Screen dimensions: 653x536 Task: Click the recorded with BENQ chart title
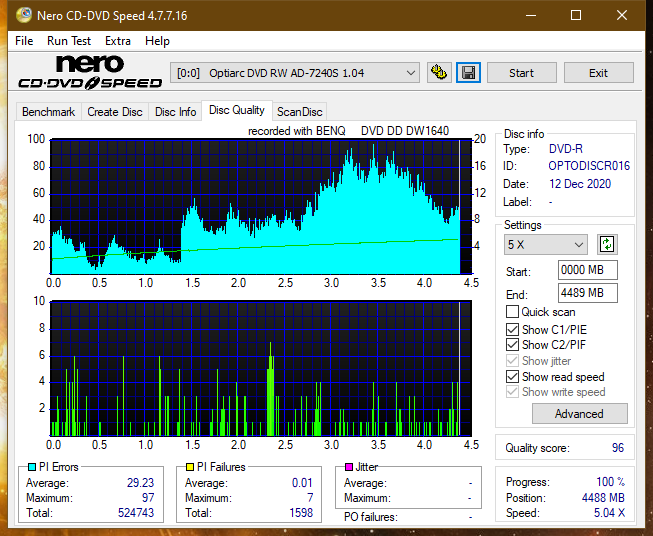coord(348,131)
